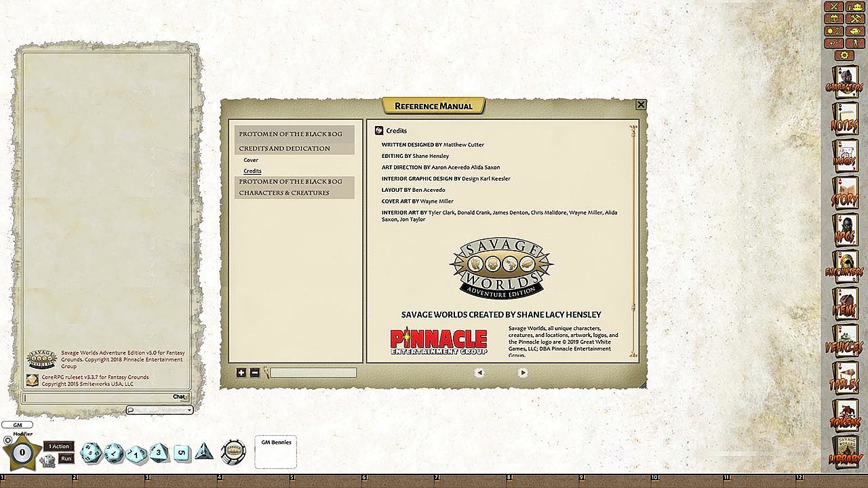Click the Savage Worlds Adventure Edition logo
Viewport: 868px width, 488px height.
point(501,267)
